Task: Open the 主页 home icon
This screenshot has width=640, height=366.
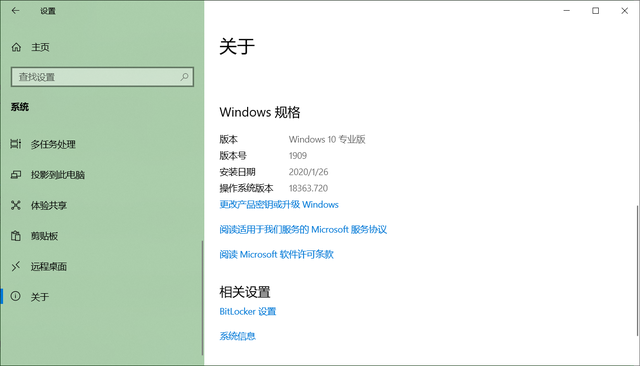Action: point(16,47)
